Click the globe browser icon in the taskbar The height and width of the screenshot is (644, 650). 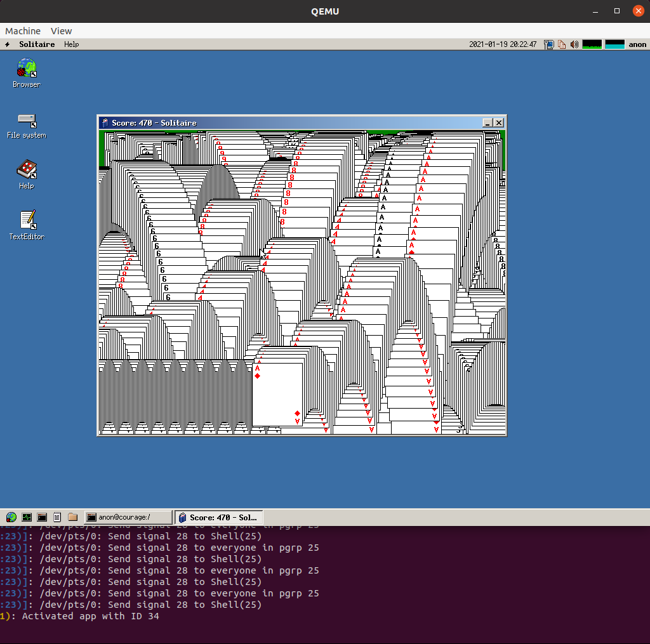click(10, 516)
